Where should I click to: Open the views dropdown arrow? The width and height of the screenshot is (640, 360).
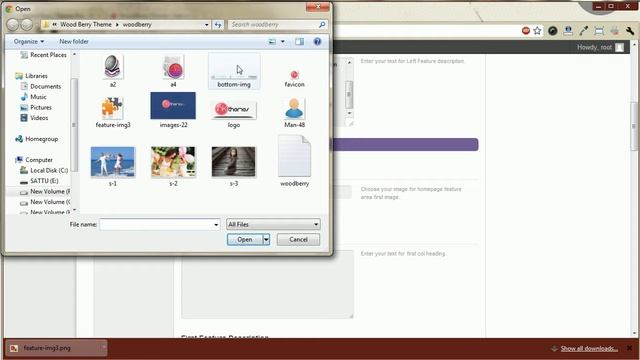pos(282,42)
